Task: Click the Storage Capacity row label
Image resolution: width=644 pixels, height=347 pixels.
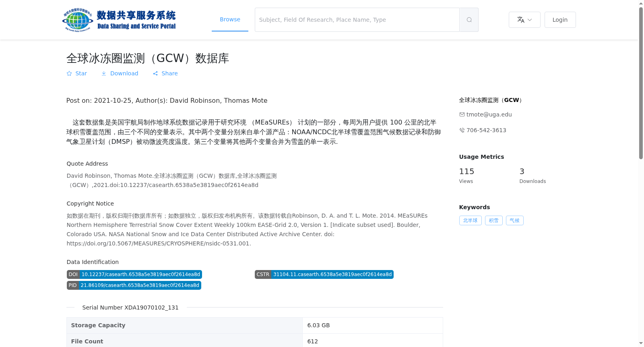Action: [x=98, y=325]
